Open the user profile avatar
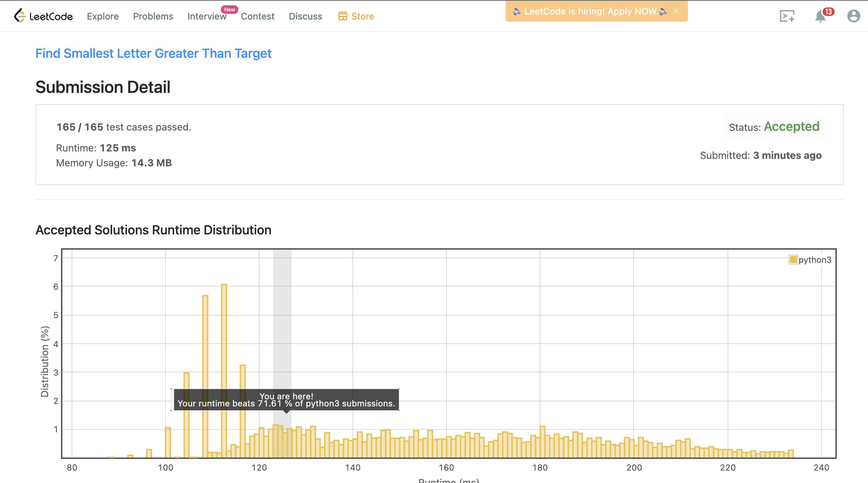868x483 pixels. (853, 16)
